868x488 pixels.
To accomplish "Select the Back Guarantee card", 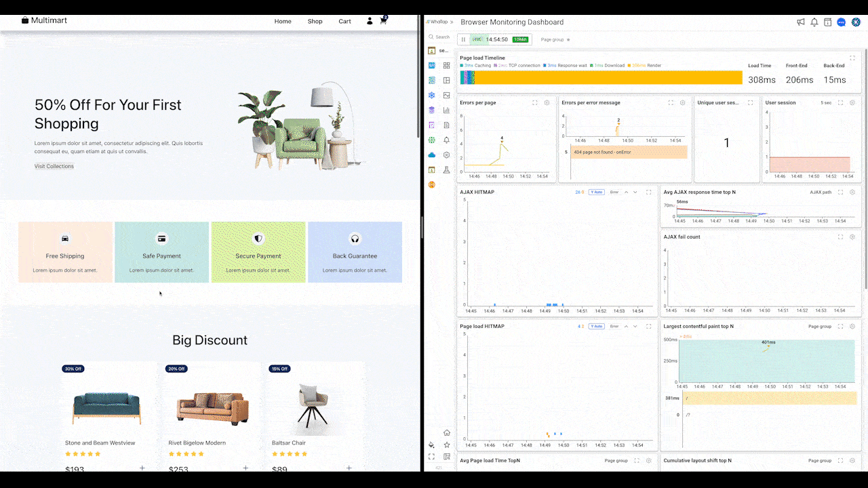I will pyautogui.click(x=355, y=252).
